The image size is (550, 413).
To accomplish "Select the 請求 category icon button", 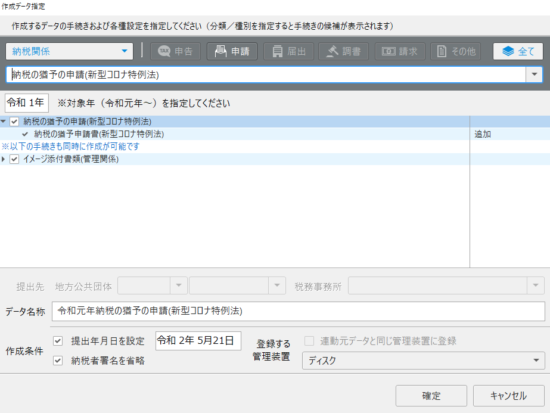I will [x=400, y=51].
